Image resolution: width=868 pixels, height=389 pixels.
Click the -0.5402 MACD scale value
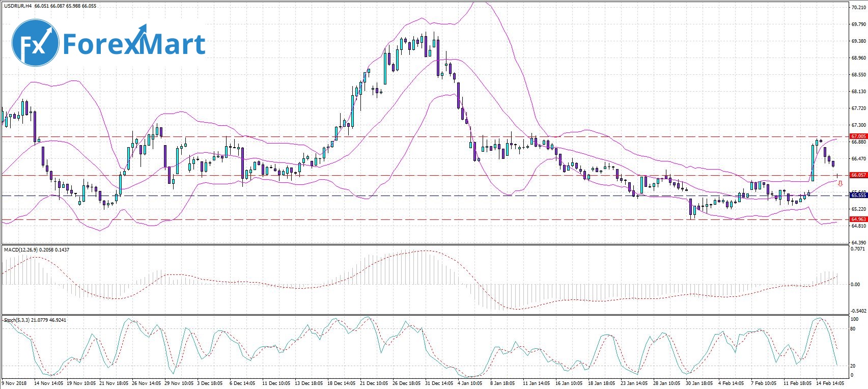coord(858,311)
